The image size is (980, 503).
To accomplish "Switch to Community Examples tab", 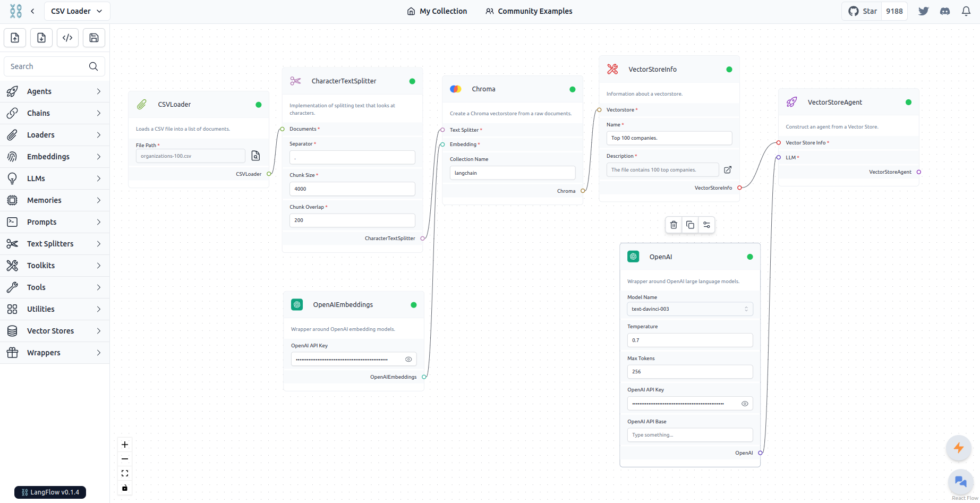I will click(x=529, y=11).
